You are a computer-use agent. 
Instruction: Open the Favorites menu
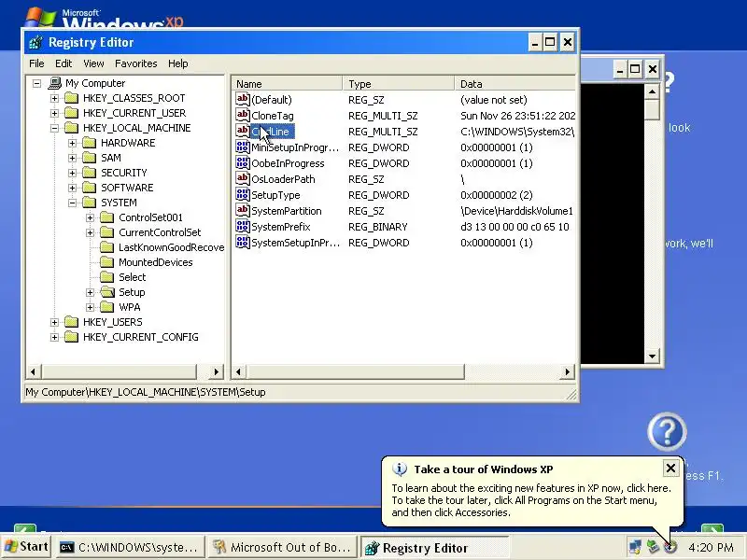(x=135, y=63)
